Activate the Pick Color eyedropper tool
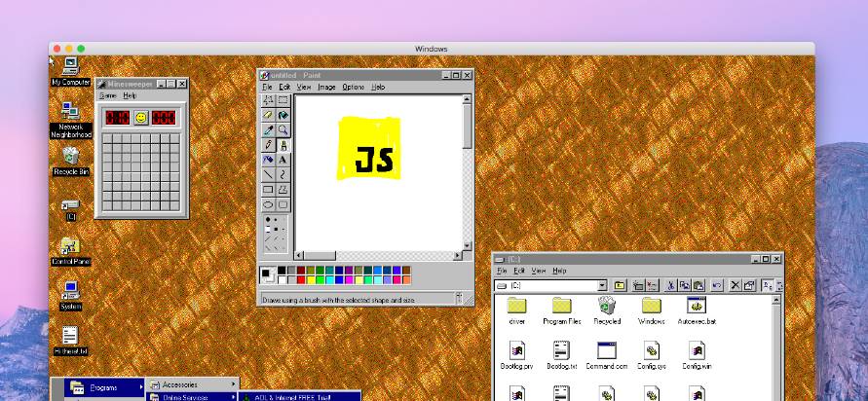This screenshot has width=868, height=401. (269, 130)
